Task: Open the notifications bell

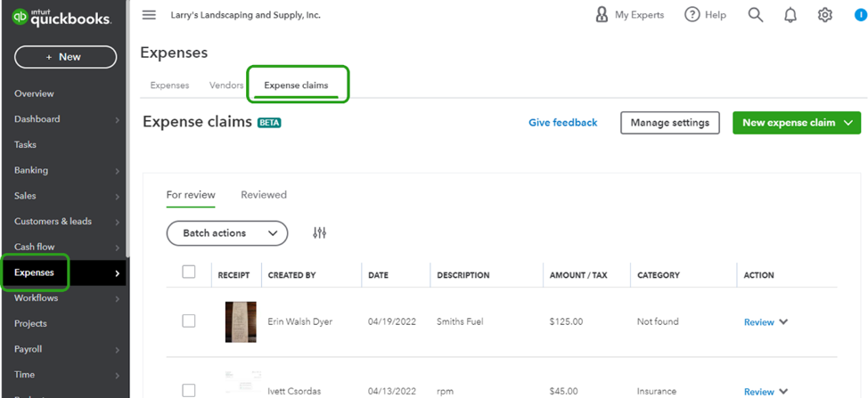Action: tap(790, 15)
